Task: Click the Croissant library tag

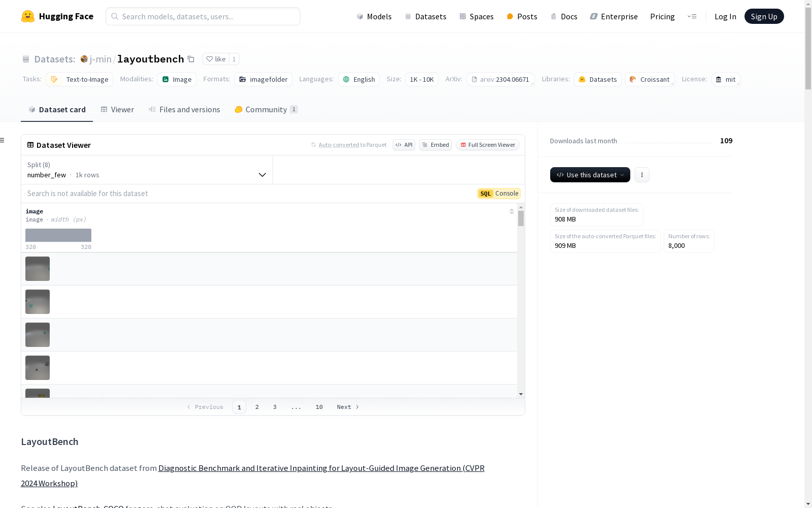Action: [x=650, y=79]
